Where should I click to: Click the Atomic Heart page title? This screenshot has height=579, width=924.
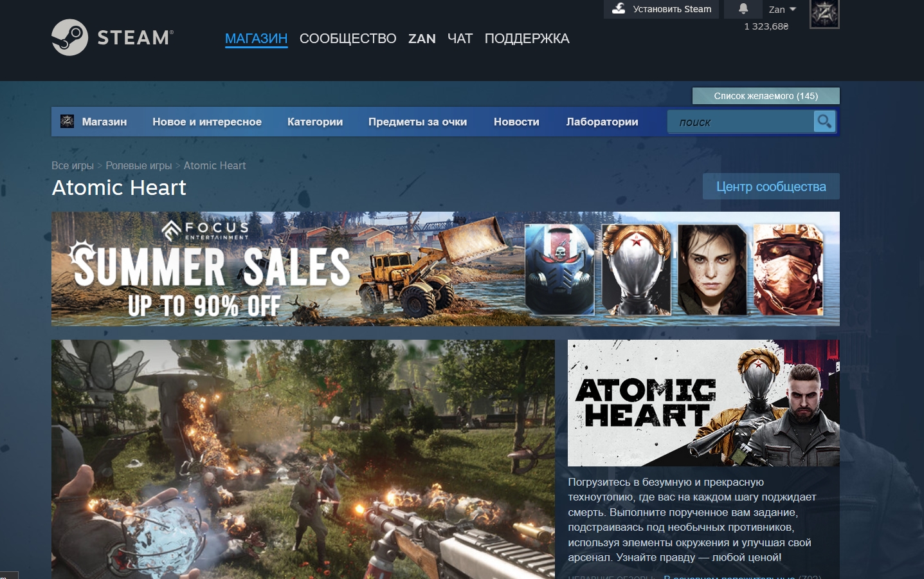coord(119,188)
